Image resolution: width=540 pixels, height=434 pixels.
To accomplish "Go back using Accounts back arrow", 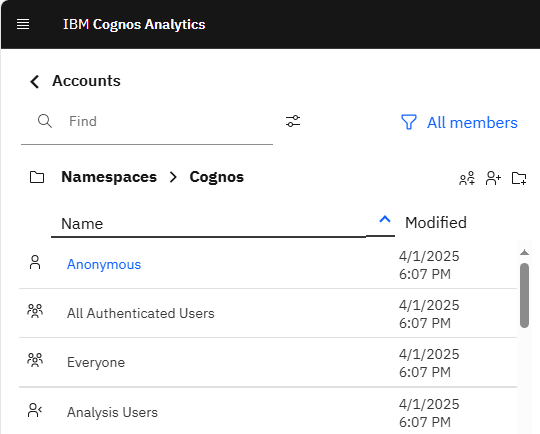I will click(x=34, y=82).
